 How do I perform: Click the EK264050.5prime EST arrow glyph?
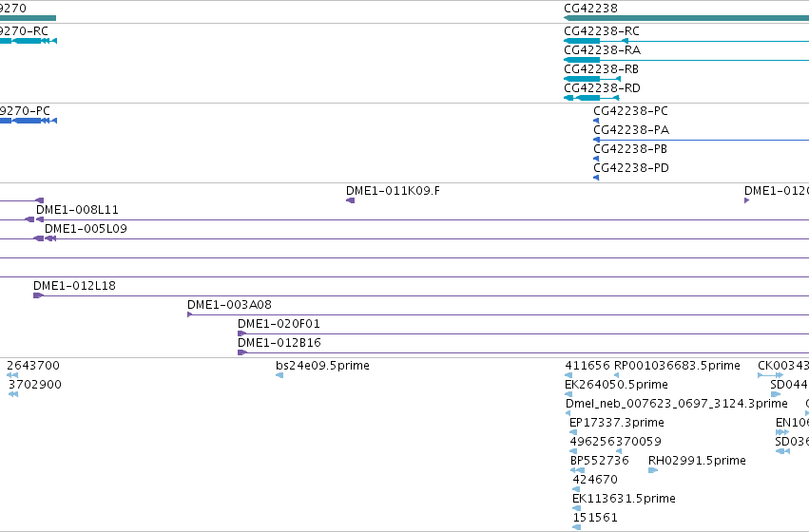[568, 395]
